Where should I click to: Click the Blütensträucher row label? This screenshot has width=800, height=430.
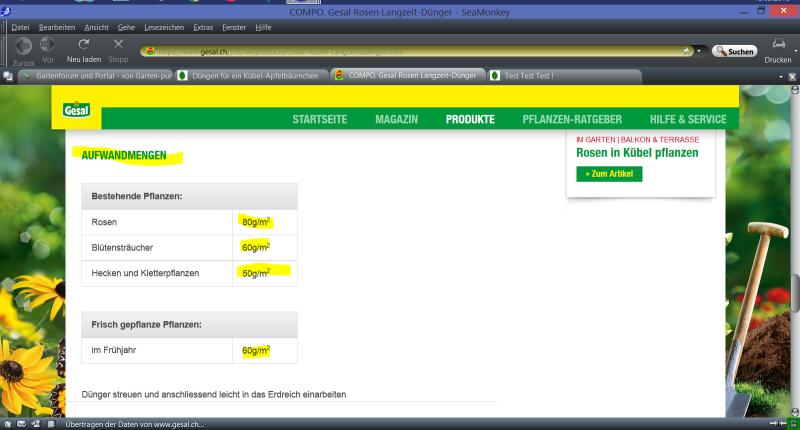(x=122, y=247)
